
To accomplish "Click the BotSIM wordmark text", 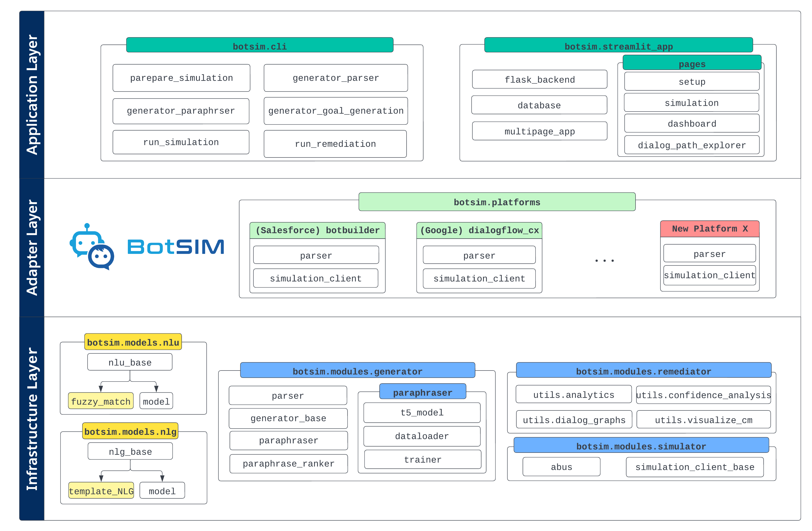I will pyautogui.click(x=176, y=246).
